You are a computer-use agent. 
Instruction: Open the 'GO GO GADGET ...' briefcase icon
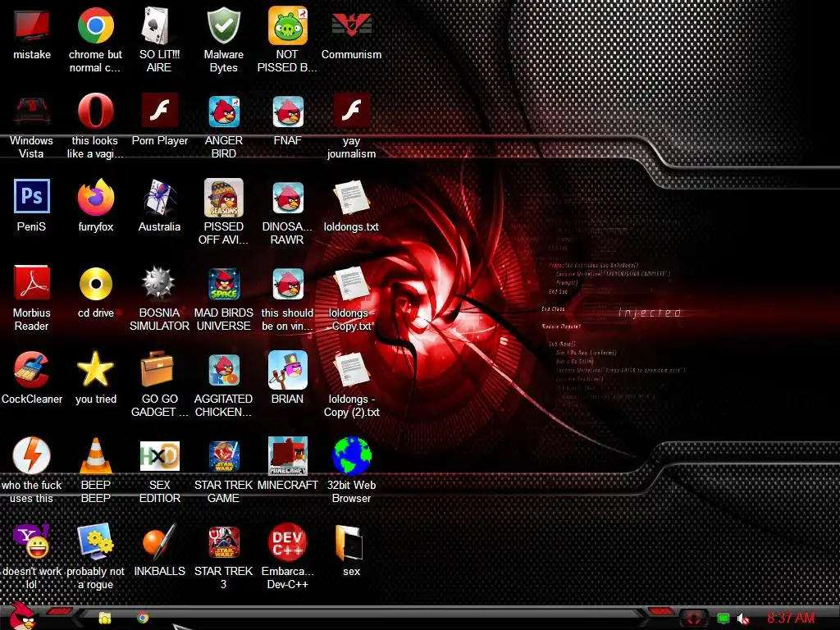click(157, 369)
